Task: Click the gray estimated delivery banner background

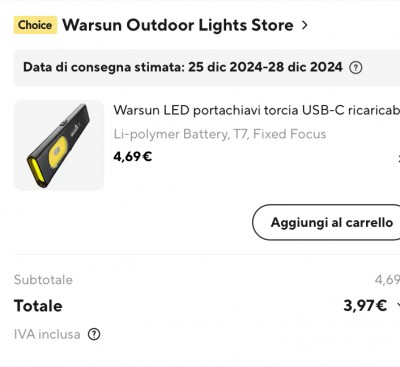Action: (x=207, y=68)
